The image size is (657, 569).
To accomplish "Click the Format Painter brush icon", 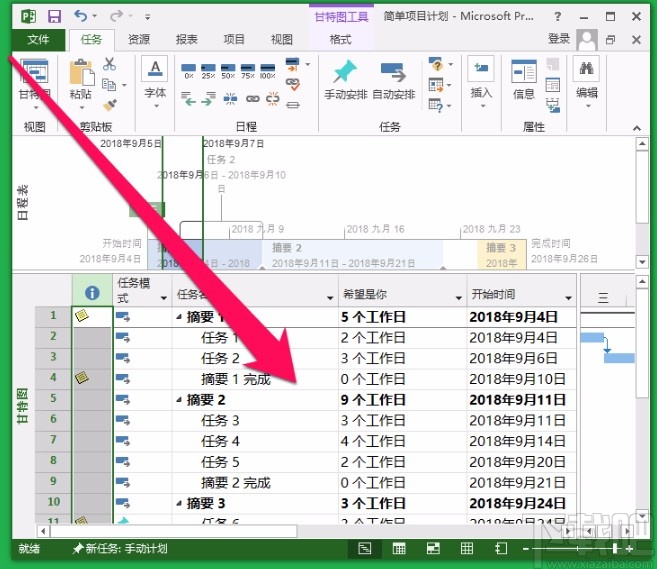I will [110, 104].
